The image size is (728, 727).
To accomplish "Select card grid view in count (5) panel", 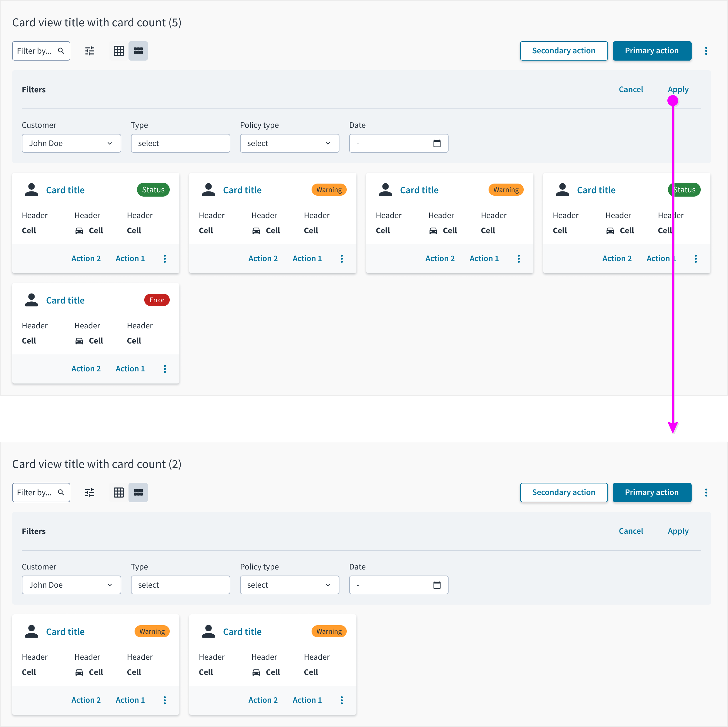I will click(138, 51).
